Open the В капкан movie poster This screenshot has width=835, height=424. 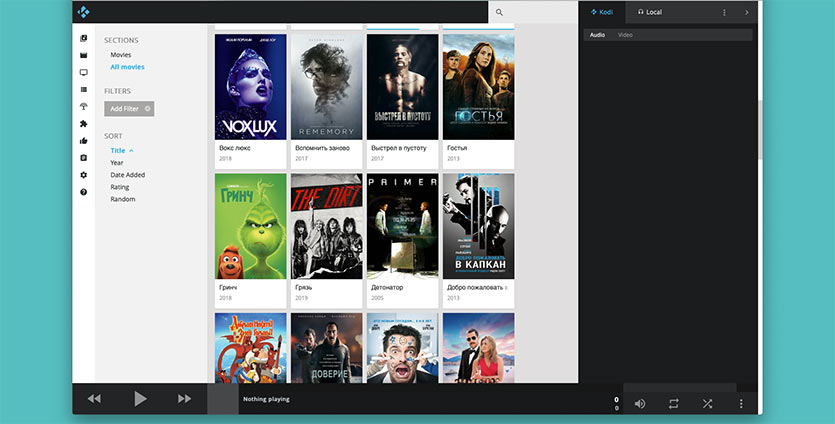tap(479, 226)
